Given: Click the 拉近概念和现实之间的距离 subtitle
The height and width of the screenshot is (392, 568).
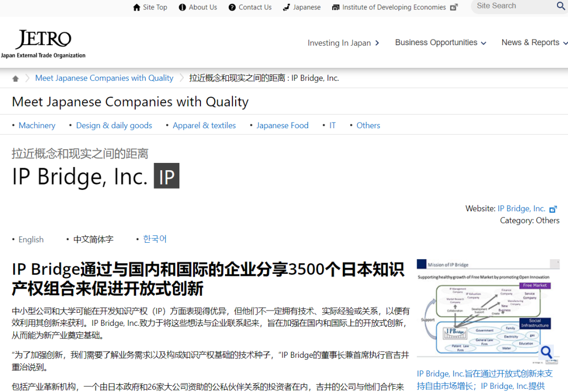Looking at the screenshot, I should click(x=80, y=154).
